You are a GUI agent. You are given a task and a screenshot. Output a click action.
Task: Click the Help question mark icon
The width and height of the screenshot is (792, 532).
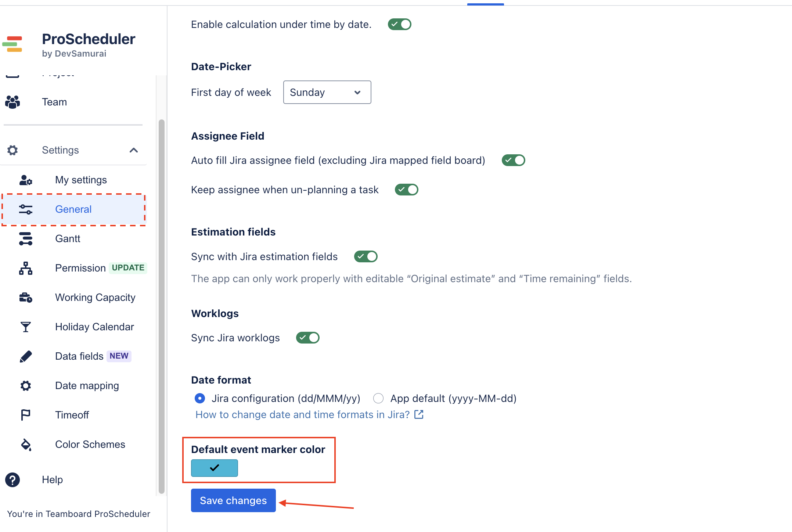pyautogui.click(x=12, y=480)
